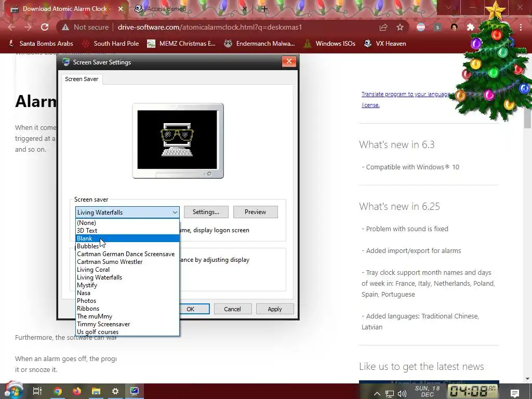Click the Not secure warning icon
This screenshot has width=532, height=399.
click(x=65, y=28)
